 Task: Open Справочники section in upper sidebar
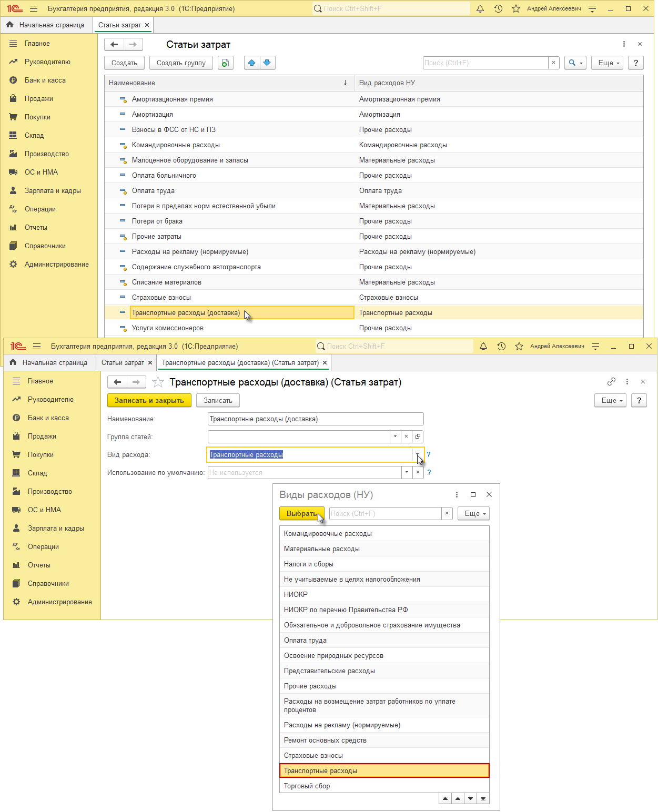[x=45, y=246]
